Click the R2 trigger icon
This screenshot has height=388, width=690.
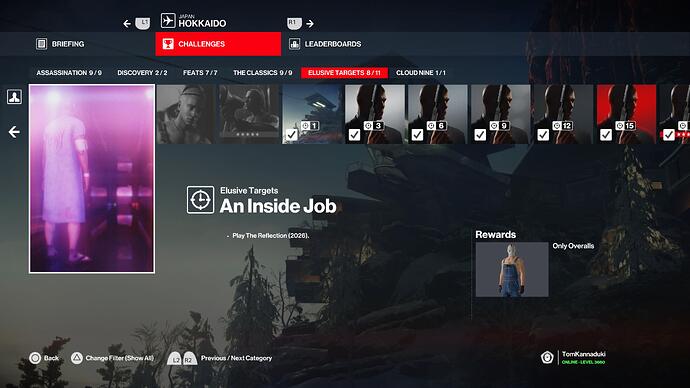tap(189, 359)
